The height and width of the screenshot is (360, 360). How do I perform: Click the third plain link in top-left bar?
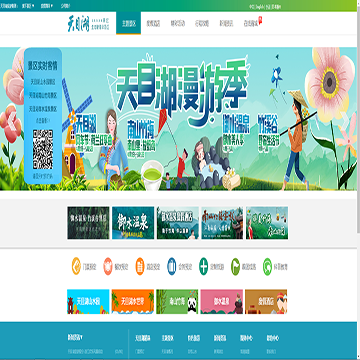[66, 6]
